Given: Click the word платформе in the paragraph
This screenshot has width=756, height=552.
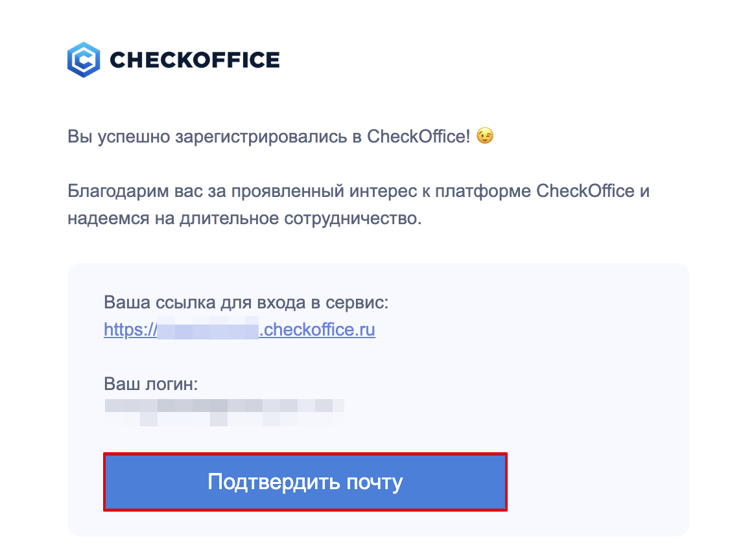Looking at the screenshot, I should coord(482,192).
